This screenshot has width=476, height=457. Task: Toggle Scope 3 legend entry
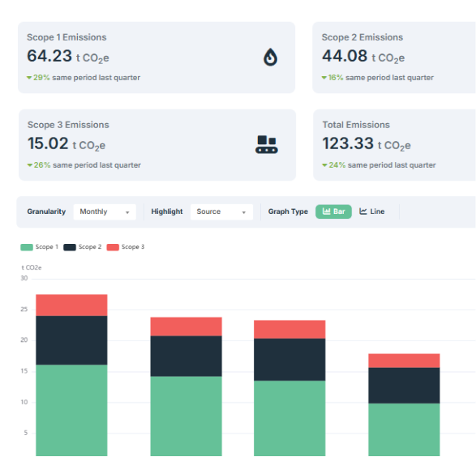[126, 247]
